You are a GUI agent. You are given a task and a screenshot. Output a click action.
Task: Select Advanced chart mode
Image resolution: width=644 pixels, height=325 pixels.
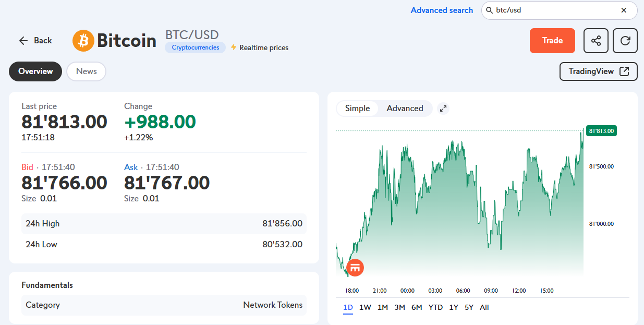pos(405,109)
